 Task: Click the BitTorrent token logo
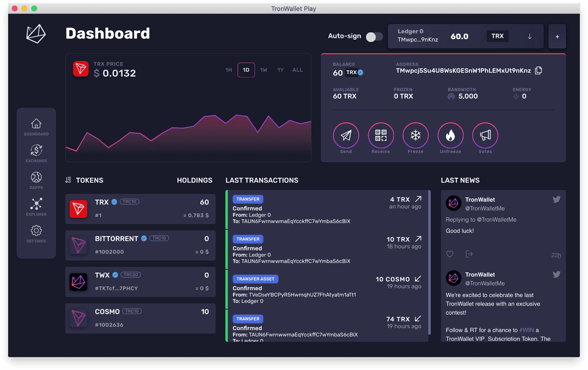point(79,246)
